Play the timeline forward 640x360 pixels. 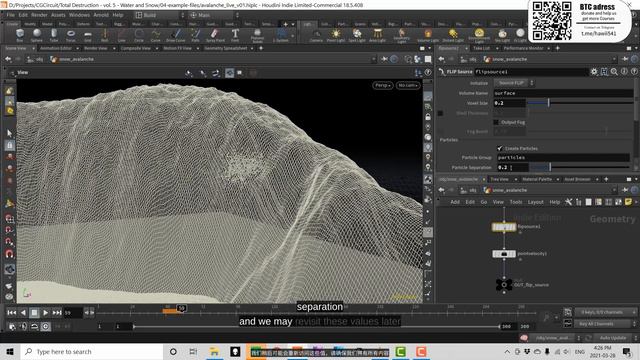[x=45, y=313]
